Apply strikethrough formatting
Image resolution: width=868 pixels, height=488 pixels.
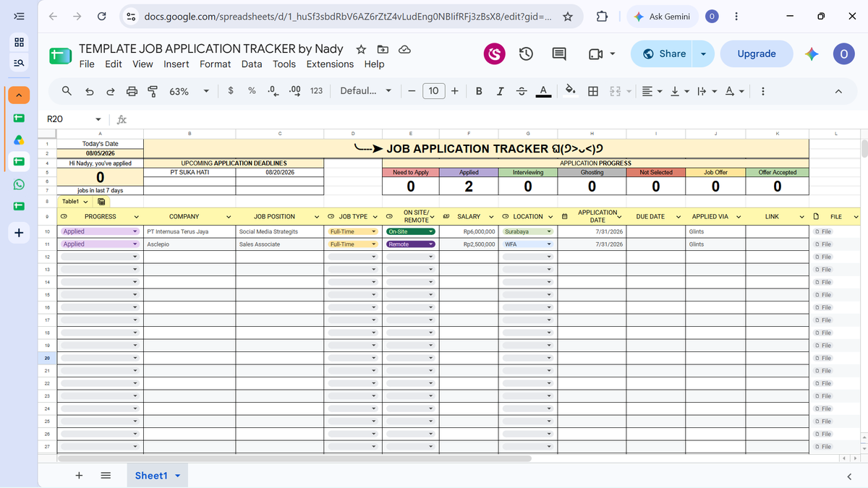coord(522,91)
